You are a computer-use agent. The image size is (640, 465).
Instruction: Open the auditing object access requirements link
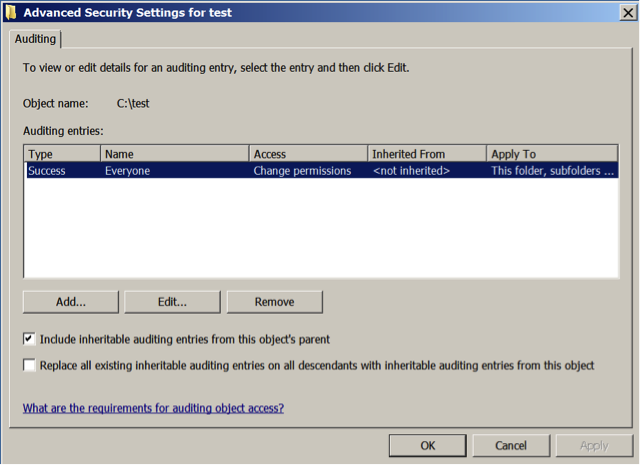(153, 408)
